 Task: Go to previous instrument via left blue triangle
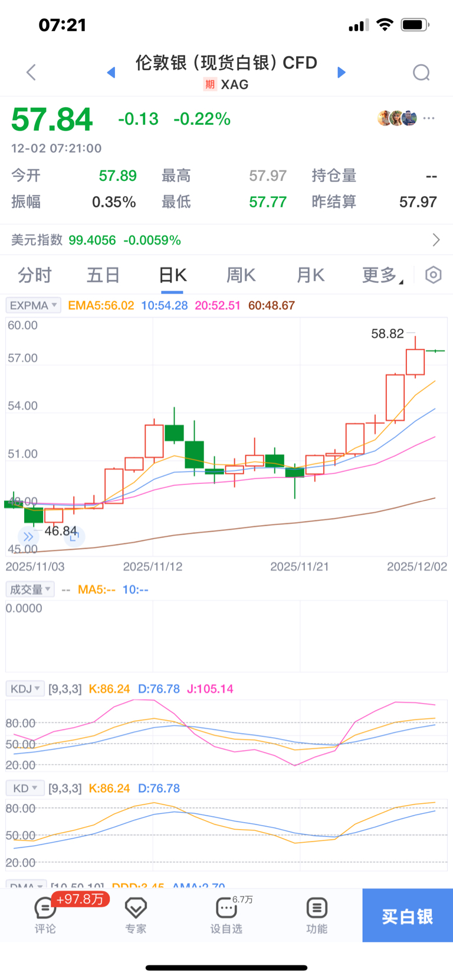click(111, 72)
